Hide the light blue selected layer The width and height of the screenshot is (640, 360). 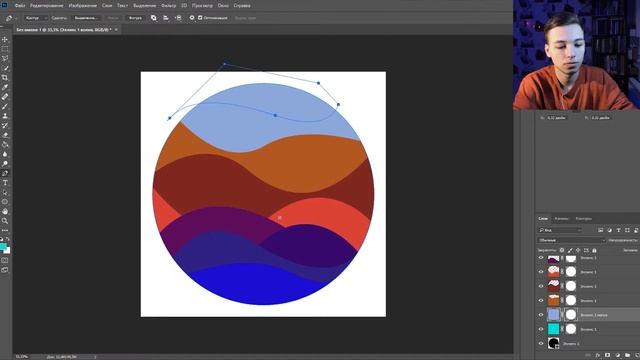[541, 315]
